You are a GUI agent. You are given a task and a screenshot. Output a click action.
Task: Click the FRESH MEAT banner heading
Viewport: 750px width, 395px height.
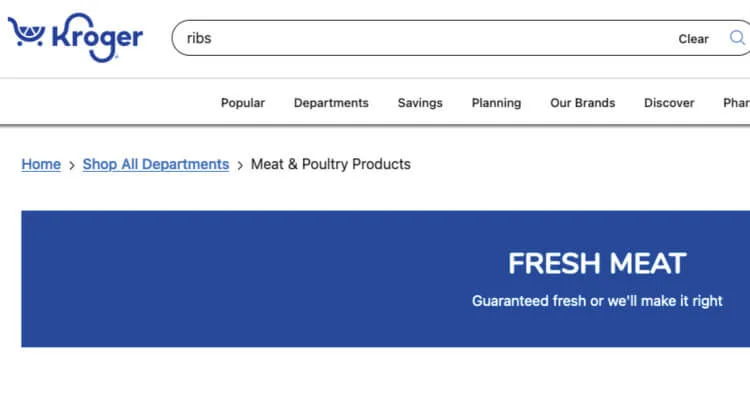597,263
